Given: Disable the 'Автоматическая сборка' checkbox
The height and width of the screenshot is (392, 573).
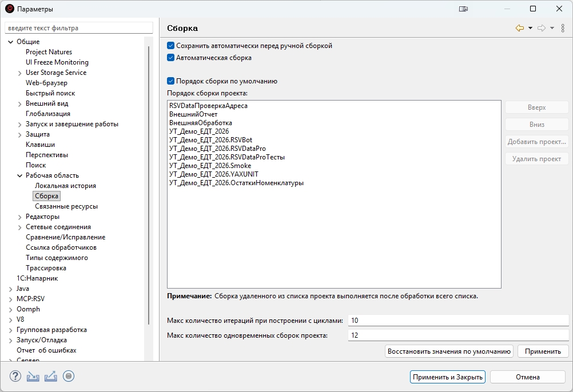Looking at the screenshot, I should 170,58.
